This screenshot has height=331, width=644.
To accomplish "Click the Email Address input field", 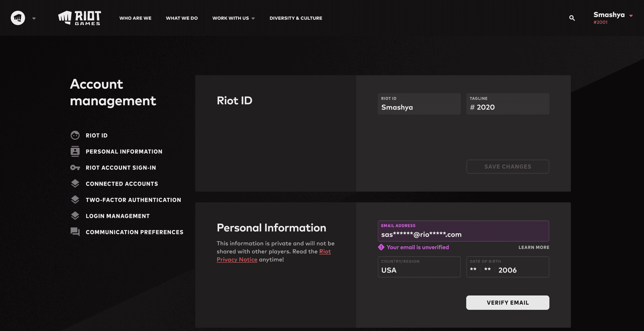I will point(463,231).
